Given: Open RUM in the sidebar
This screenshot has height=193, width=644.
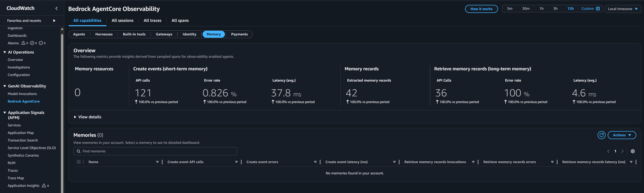Looking at the screenshot, I should coord(11,163).
